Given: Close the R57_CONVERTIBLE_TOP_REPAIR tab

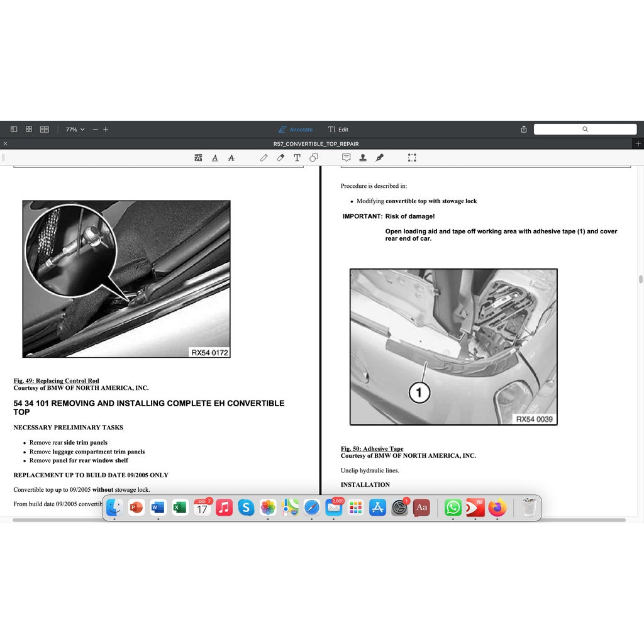Looking at the screenshot, I should pyautogui.click(x=6, y=144).
